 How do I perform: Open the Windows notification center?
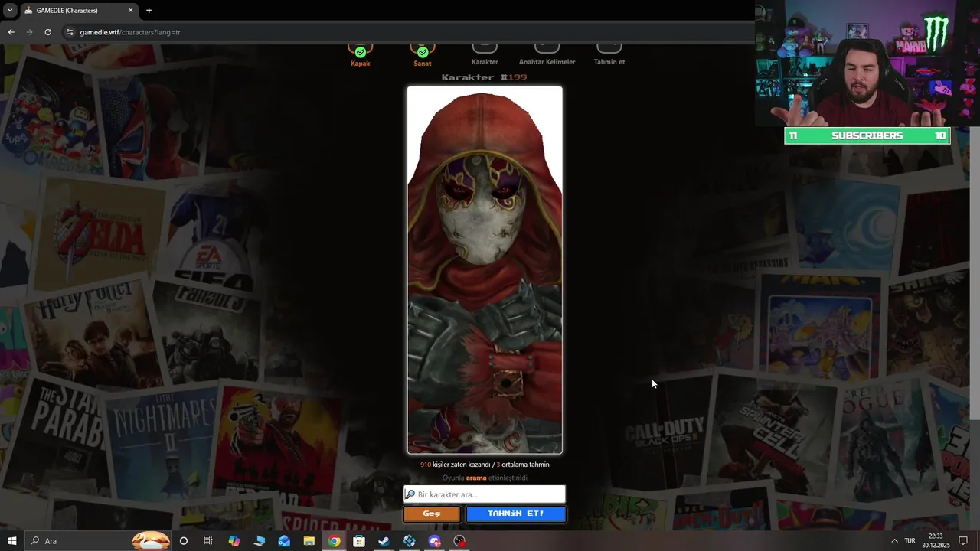click(x=963, y=541)
